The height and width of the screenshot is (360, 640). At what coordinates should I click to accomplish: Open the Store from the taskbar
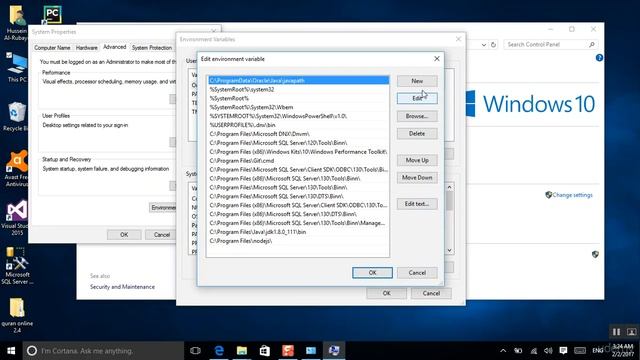[x=265, y=351]
